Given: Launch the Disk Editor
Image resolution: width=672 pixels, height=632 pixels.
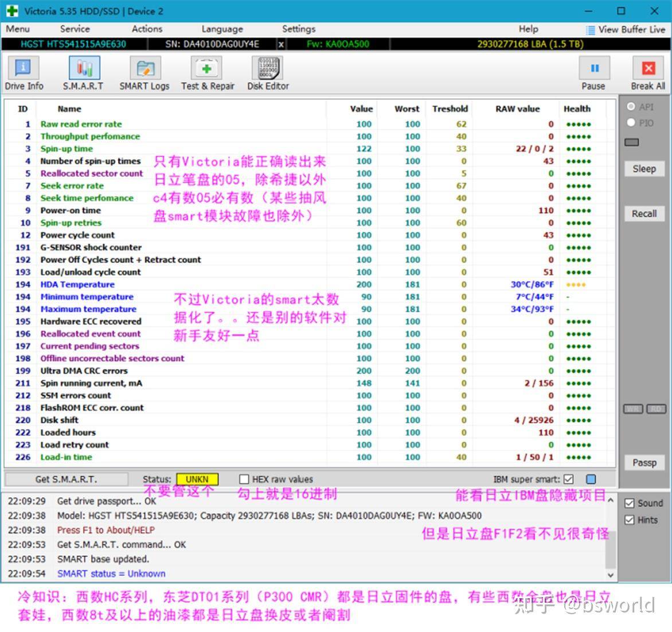Looking at the screenshot, I should 268,73.
